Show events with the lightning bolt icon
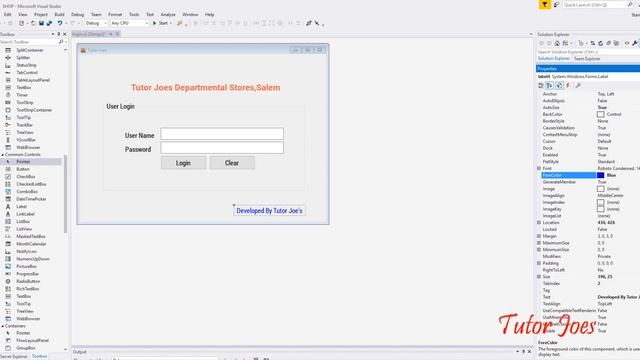This screenshot has height=360, width=640. pos(568,85)
